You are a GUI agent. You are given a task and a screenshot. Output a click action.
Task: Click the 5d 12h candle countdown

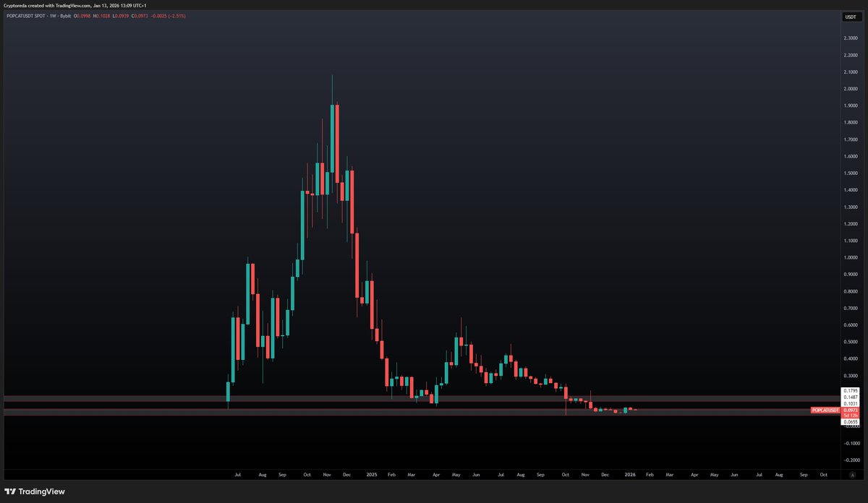click(x=850, y=416)
